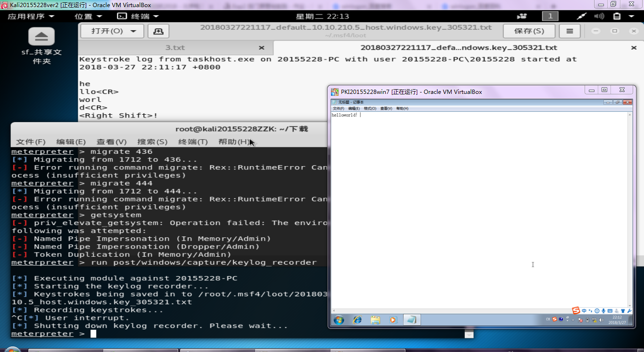This screenshot has height=352, width=644.
Task: Click the 编辑(E) menu in Notepad
Action: click(354, 109)
